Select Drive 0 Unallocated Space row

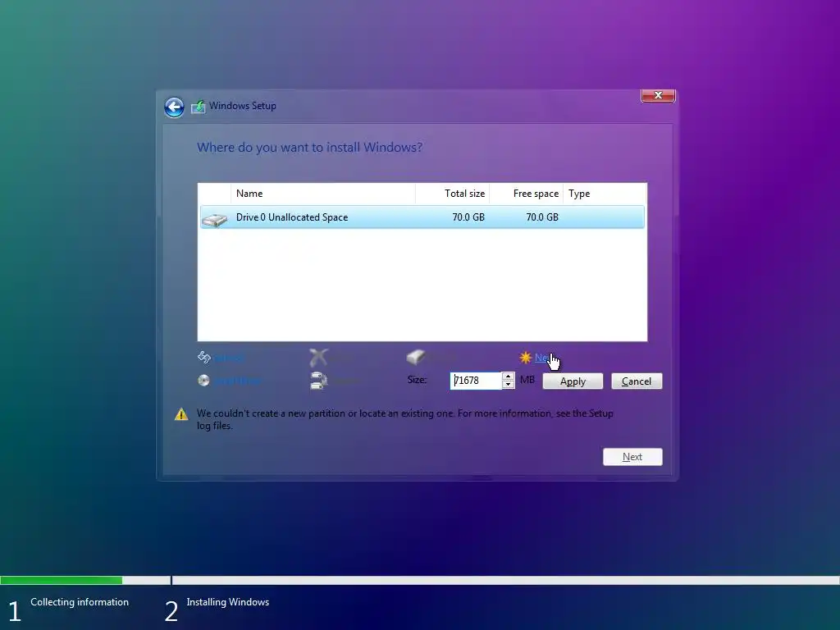[x=422, y=217]
